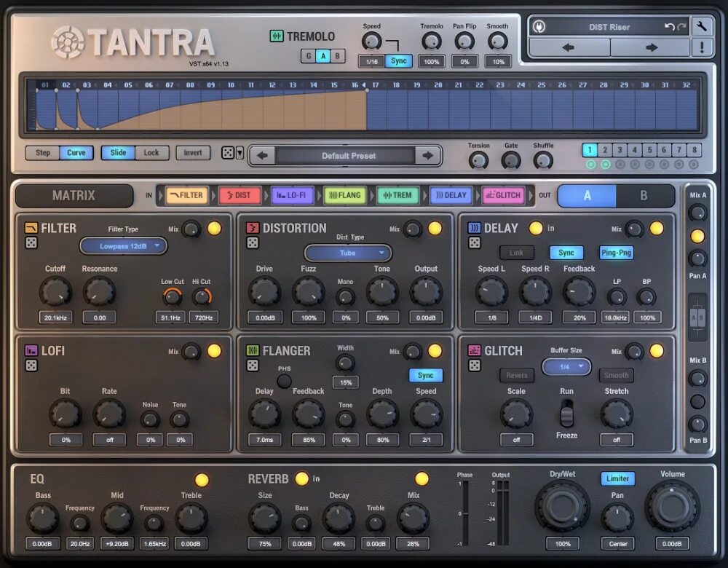Toggle the Reverb 'in' routing light
This screenshot has height=568, width=728.
click(302, 478)
